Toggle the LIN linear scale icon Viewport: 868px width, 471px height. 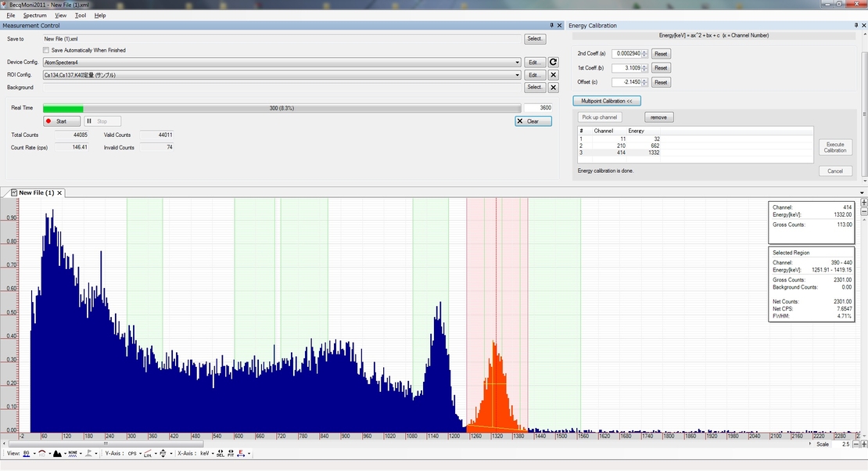[148, 453]
